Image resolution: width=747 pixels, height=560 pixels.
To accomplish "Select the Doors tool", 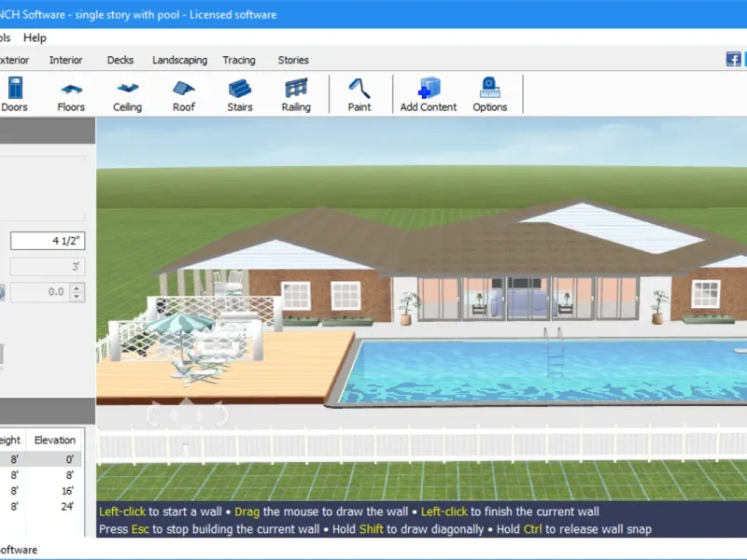I will click(15, 94).
